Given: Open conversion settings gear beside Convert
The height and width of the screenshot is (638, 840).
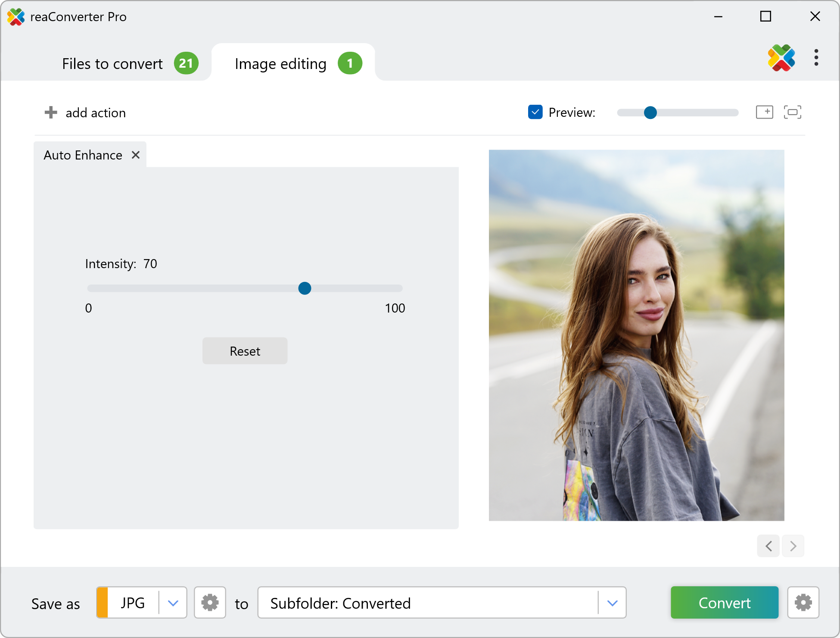Looking at the screenshot, I should pyautogui.click(x=803, y=602).
